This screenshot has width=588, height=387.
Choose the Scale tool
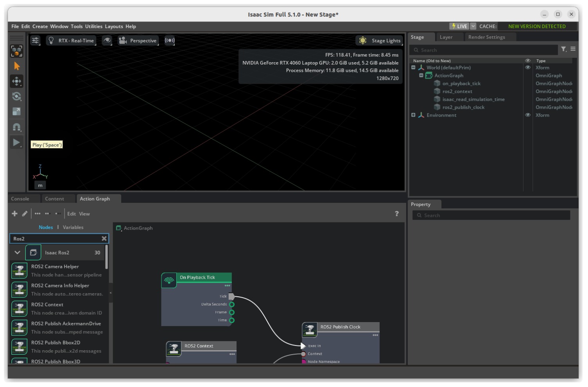click(x=16, y=112)
